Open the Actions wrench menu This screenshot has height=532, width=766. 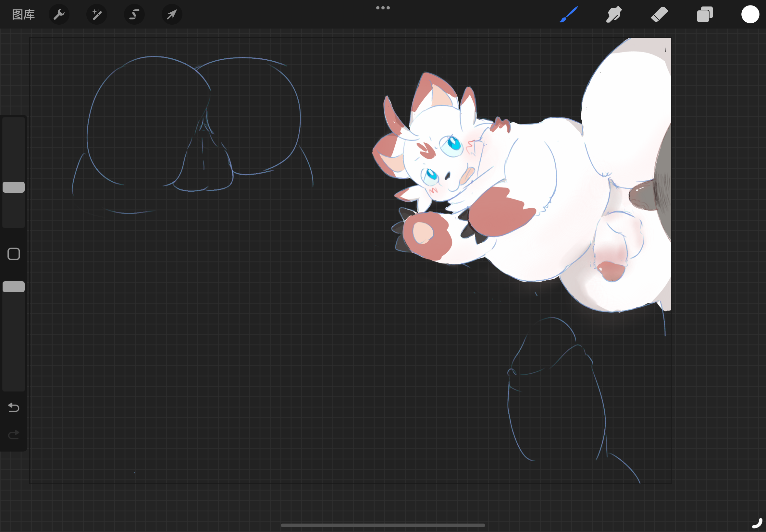pos(59,14)
